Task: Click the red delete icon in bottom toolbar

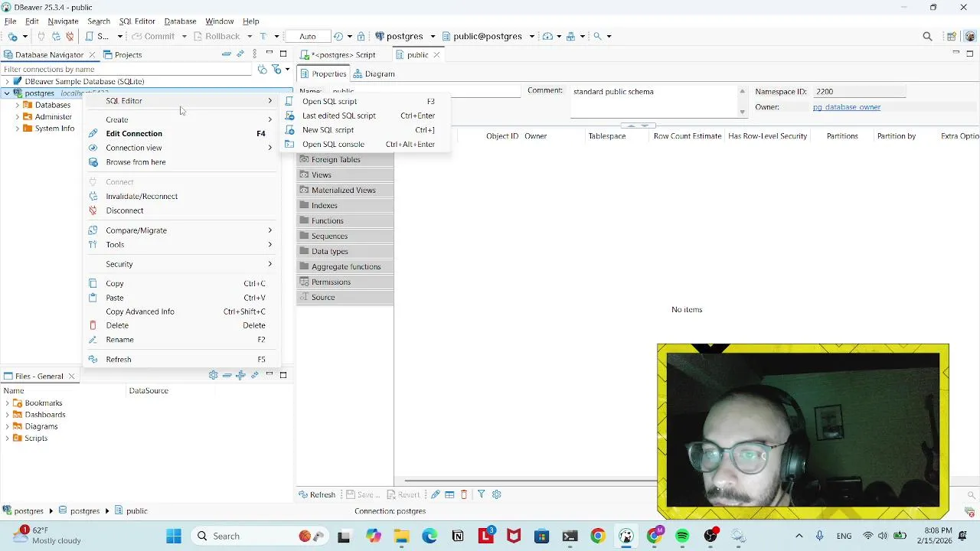Action: [463, 494]
